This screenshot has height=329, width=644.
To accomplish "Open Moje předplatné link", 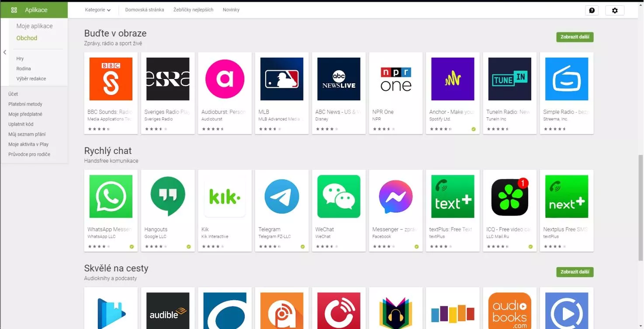I will click(x=25, y=114).
